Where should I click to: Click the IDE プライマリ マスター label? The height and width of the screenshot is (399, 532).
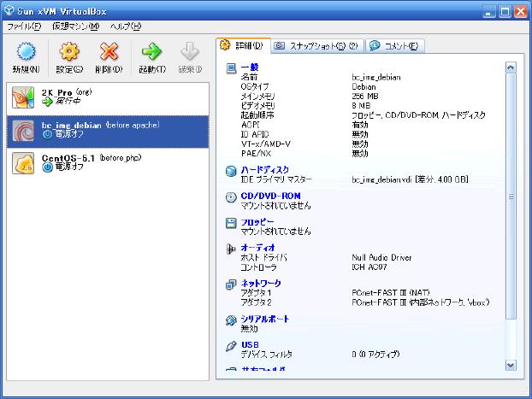pos(276,179)
